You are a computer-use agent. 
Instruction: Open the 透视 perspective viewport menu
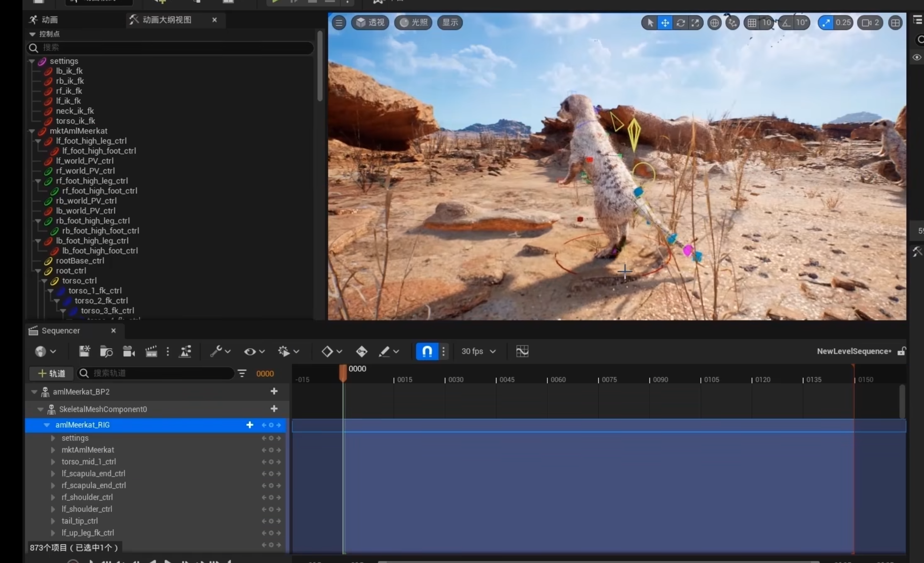tap(370, 22)
